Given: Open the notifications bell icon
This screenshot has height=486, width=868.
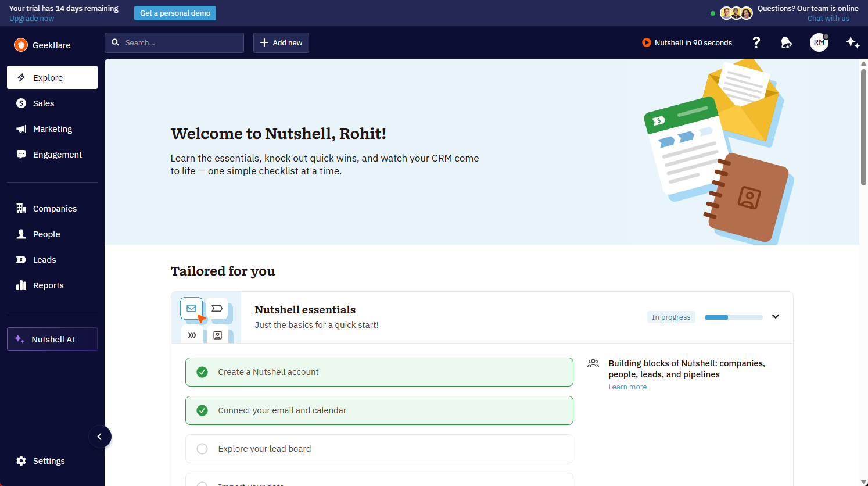Looking at the screenshot, I should coord(786,42).
